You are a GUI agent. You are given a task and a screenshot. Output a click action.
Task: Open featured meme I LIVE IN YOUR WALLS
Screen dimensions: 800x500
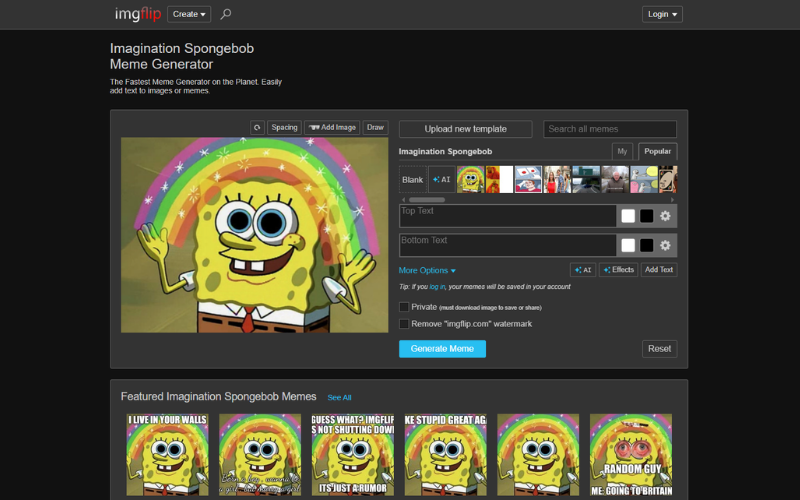click(x=167, y=455)
